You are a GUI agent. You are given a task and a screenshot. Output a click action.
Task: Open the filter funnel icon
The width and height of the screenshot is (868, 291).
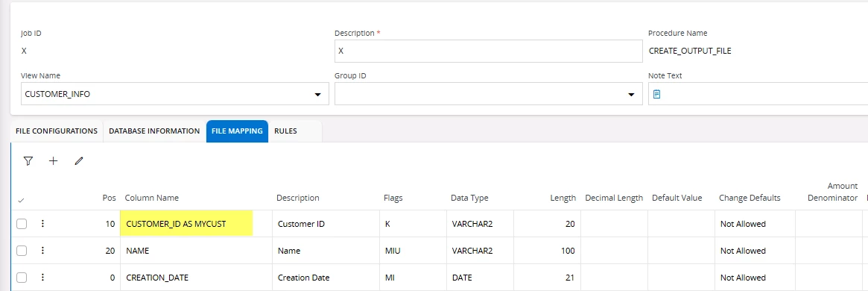click(28, 160)
